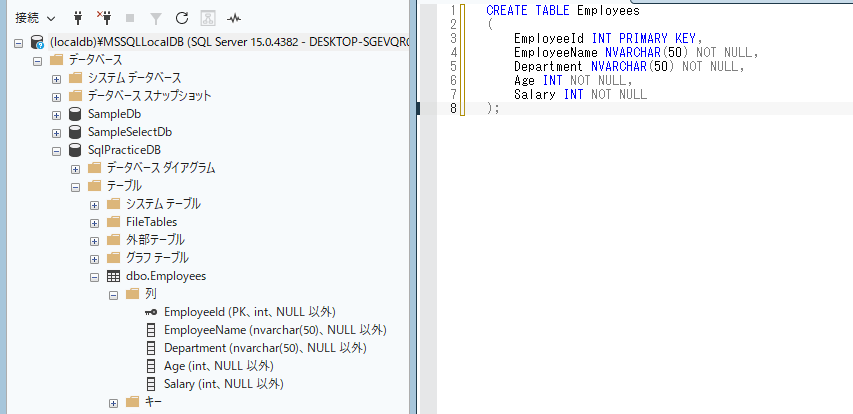Viewport: 853px width, 414px height.
Task: Select Salary (int、NULL 以外) column
Action: pyautogui.click(x=224, y=384)
